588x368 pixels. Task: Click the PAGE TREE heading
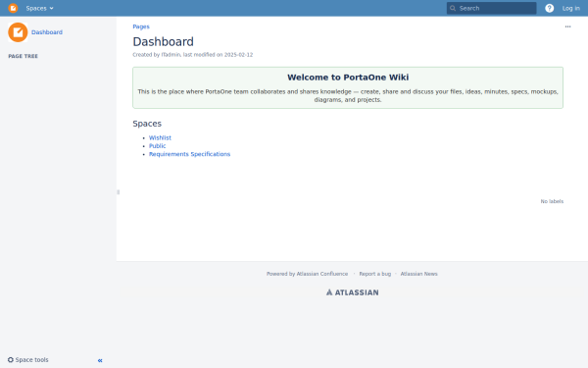tap(24, 56)
